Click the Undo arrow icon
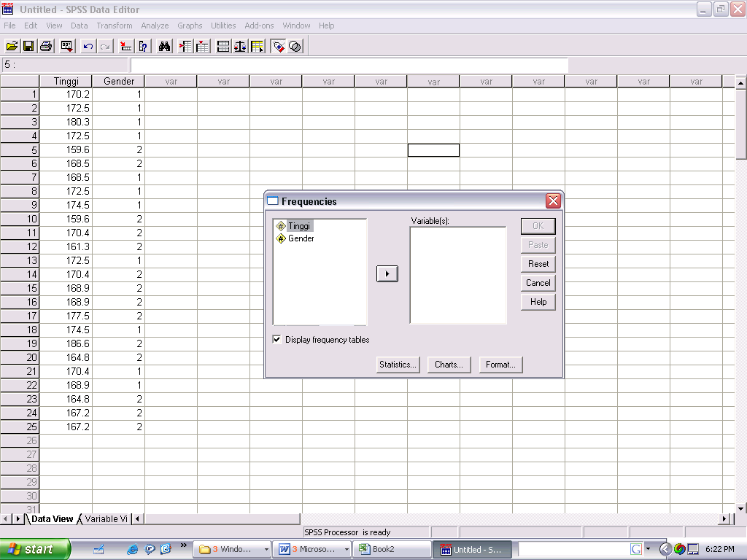Viewport: 747px width, 560px height. (x=88, y=46)
